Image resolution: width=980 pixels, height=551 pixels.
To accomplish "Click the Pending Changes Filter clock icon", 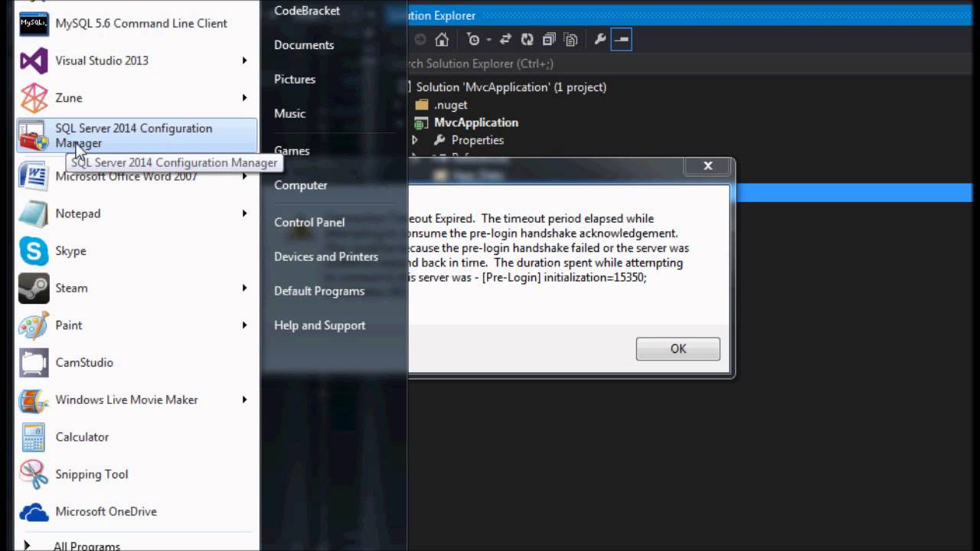I will tap(473, 40).
